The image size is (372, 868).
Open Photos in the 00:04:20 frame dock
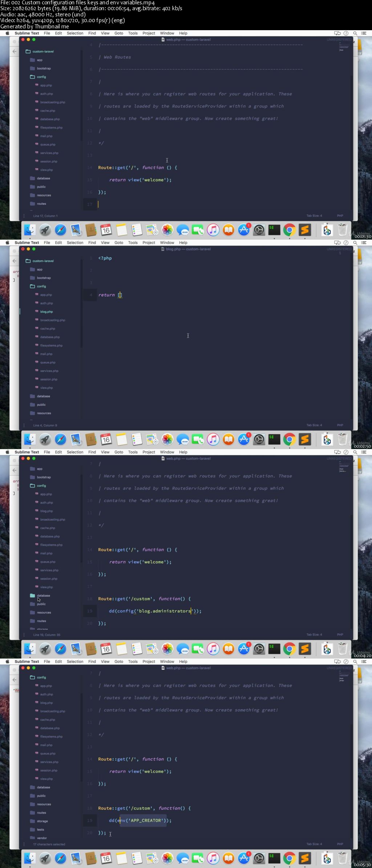click(x=167, y=649)
